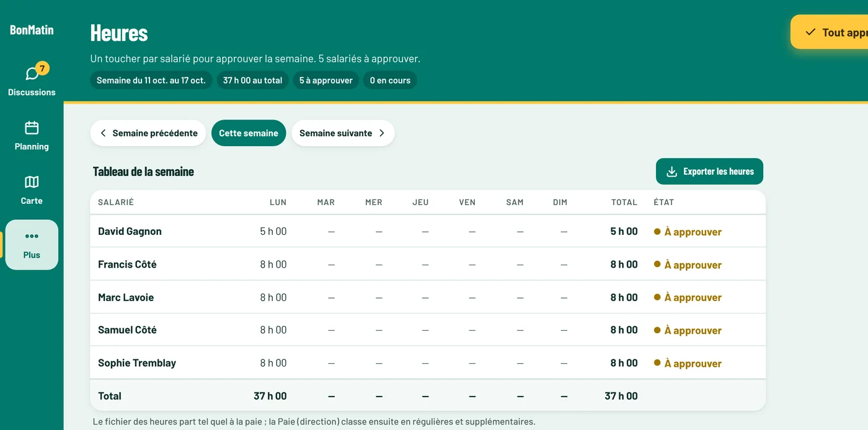
Task: Select the Marc Lavoie employee name
Action: [126, 297]
